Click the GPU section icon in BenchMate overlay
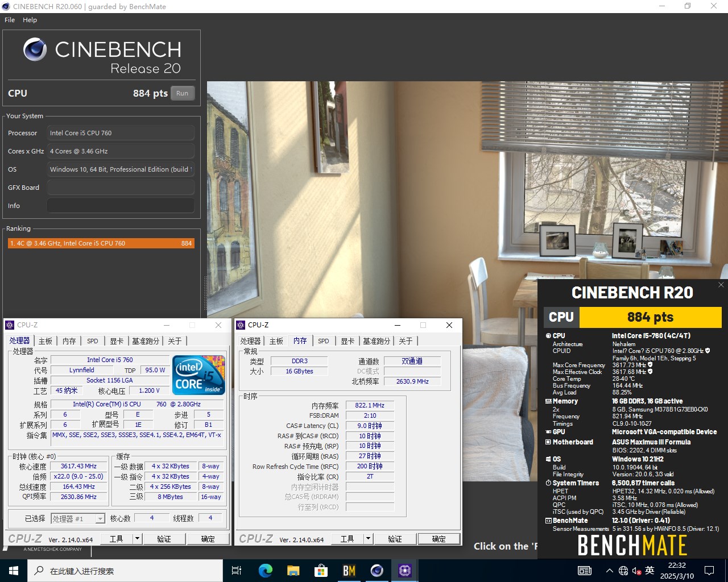The height and width of the screenshot is (582, 728). [x=549, y=432]
